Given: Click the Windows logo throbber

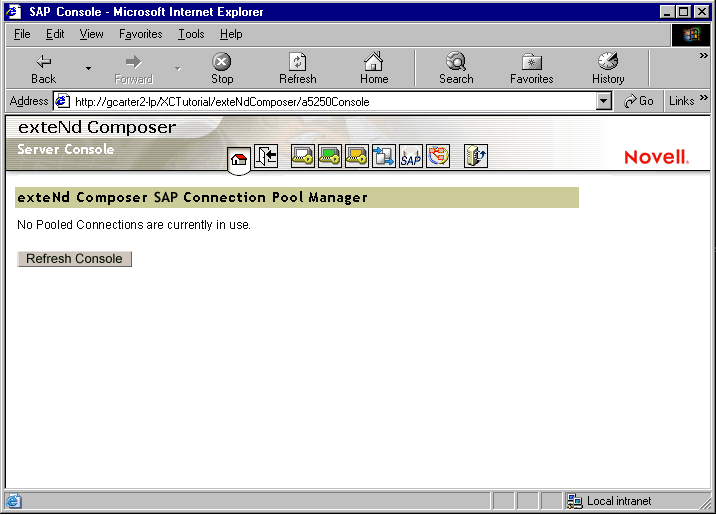Looking at the screenshot, I should coord(690,35).
